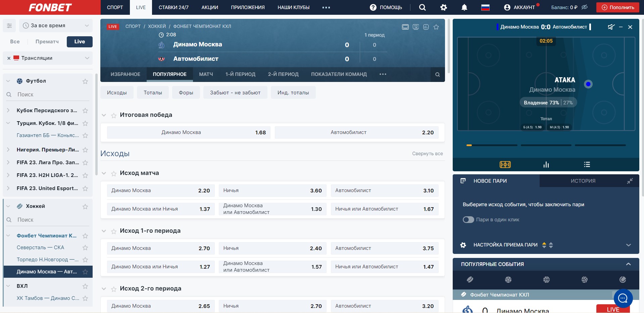The height and width of the screenshot is (313, 644).
Task: Change language via the Russian flag icon
Action: click(x=485, y=7)
